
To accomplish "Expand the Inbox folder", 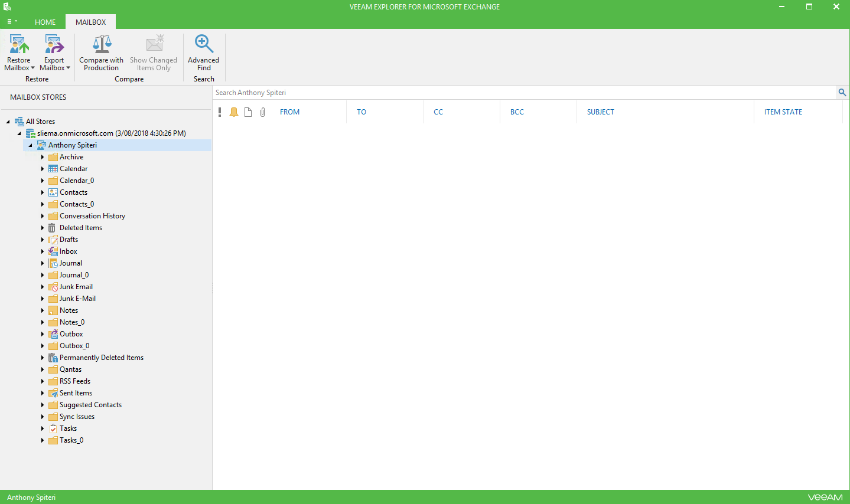I will pyautogui.click(x=43, y=251).
